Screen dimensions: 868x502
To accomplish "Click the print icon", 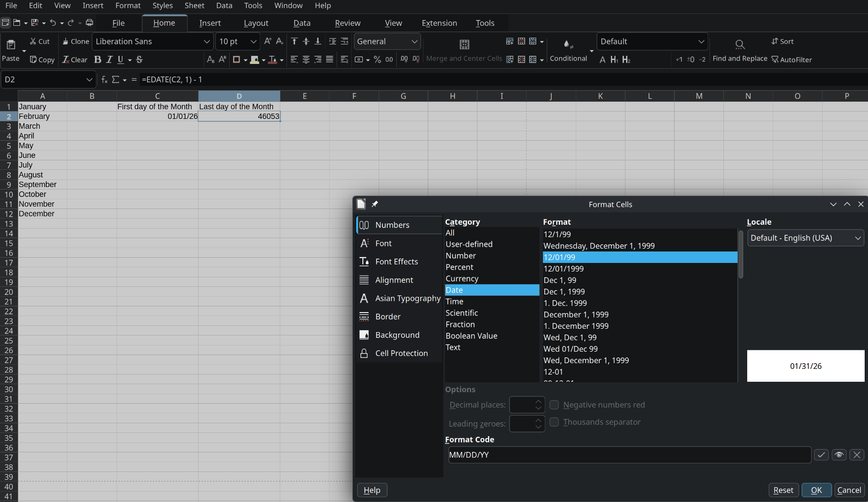I will tap(89, 23).
